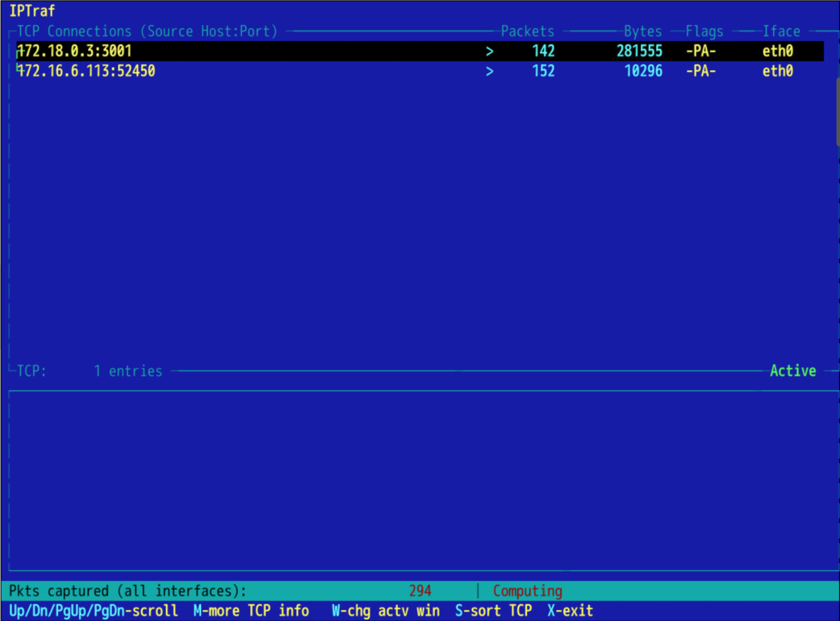The height and width of the screenshot is (621, 840).
Task: Click the Computing status text
Action: [x=527, y=591]
